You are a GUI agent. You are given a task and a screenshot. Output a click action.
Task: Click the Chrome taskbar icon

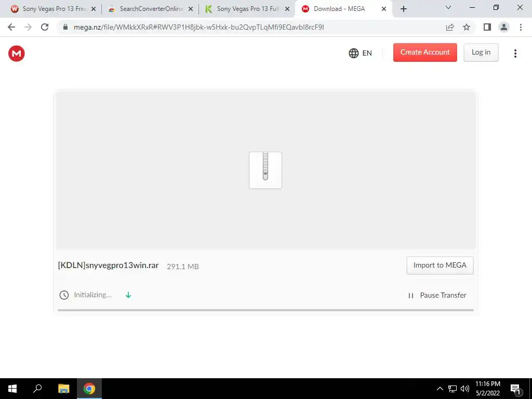tap(89, 389)
